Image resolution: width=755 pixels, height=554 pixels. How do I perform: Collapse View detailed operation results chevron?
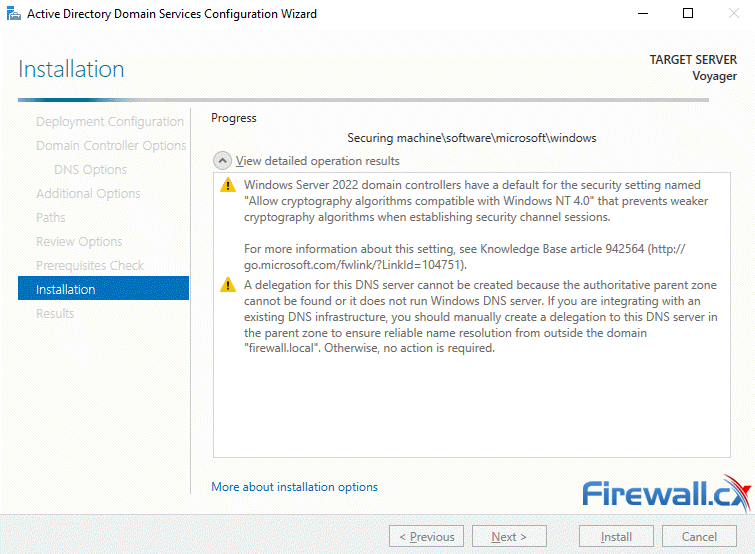222,161
